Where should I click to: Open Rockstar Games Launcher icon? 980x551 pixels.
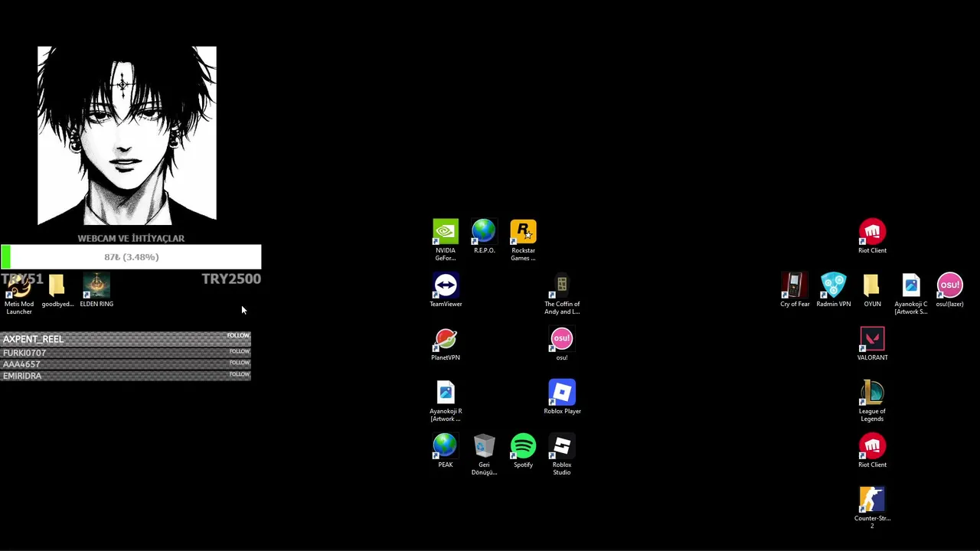click(524, 232)
